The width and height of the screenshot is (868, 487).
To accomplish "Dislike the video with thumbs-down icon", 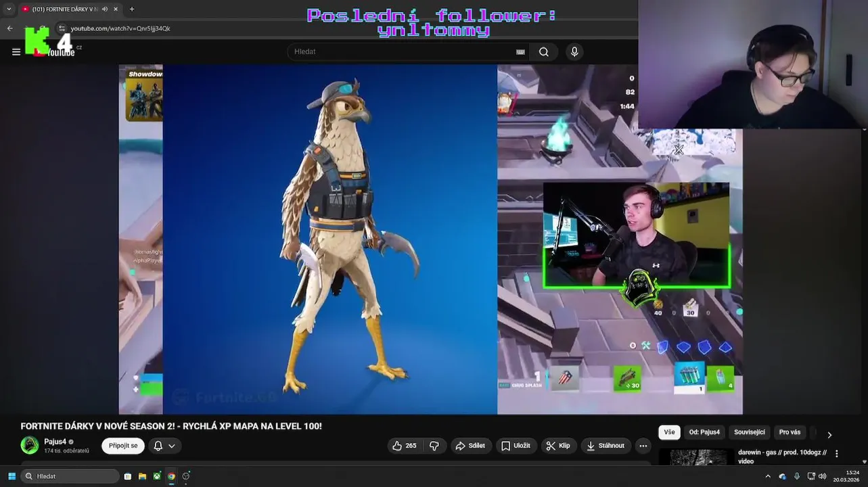I will point(434,446).
